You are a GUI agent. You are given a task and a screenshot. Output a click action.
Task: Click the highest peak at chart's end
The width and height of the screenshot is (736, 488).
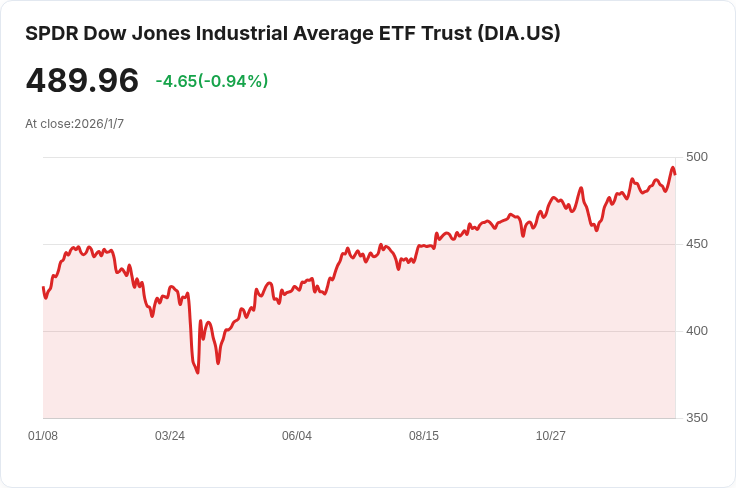click(673, 168)
